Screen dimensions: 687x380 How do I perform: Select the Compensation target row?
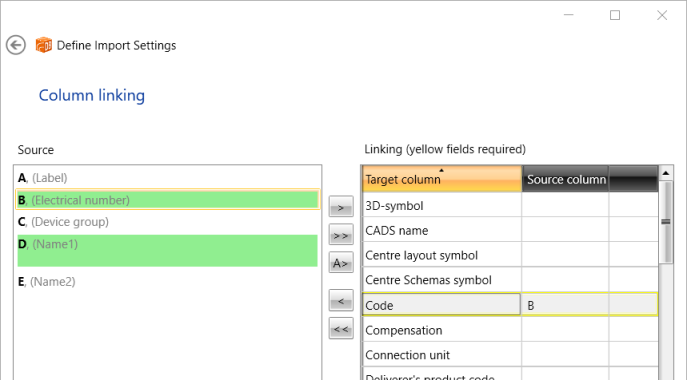442,330
